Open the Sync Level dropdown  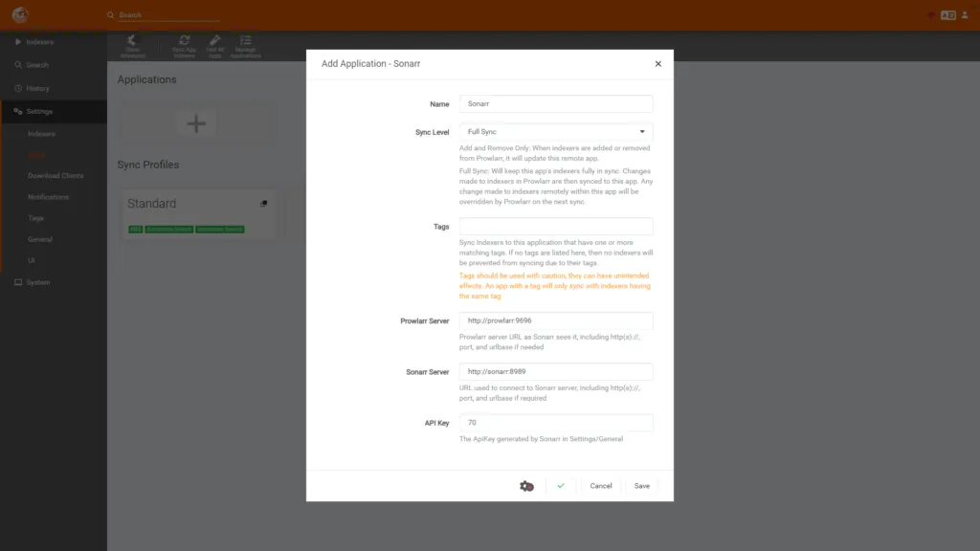click(556, 132)
